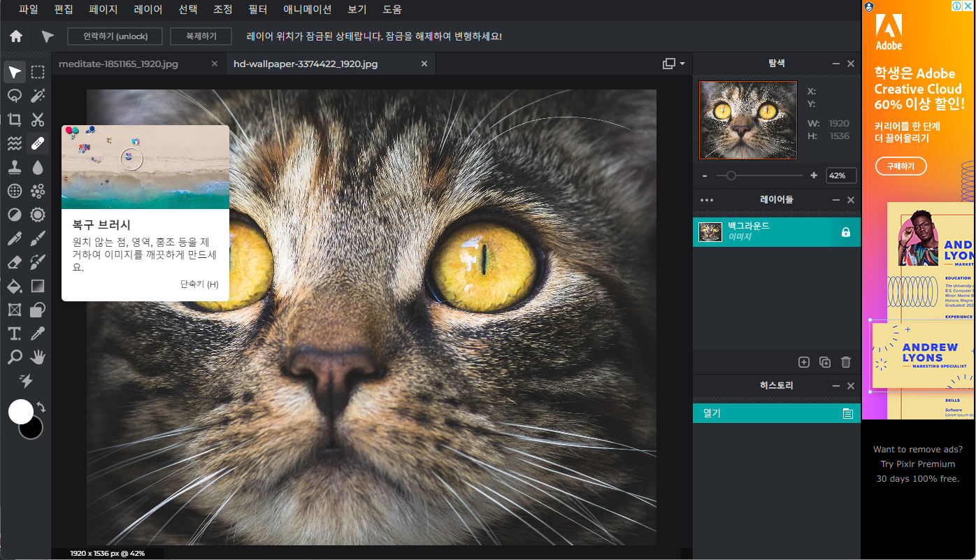Screen dimensions: 976x560
Task: Open foreground white color swatch
Action: pyautogui.click(x=21, y=412)
